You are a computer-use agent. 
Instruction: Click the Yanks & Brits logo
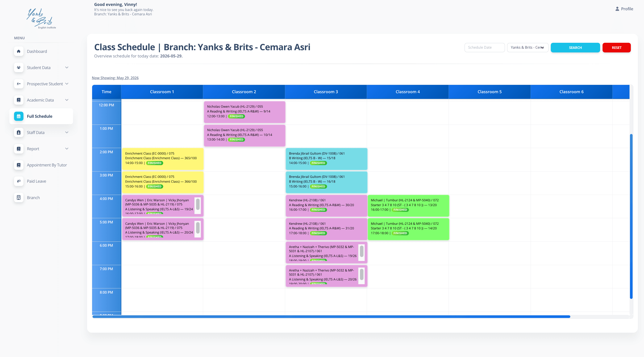pyautogui.click(x=41, y=19)
